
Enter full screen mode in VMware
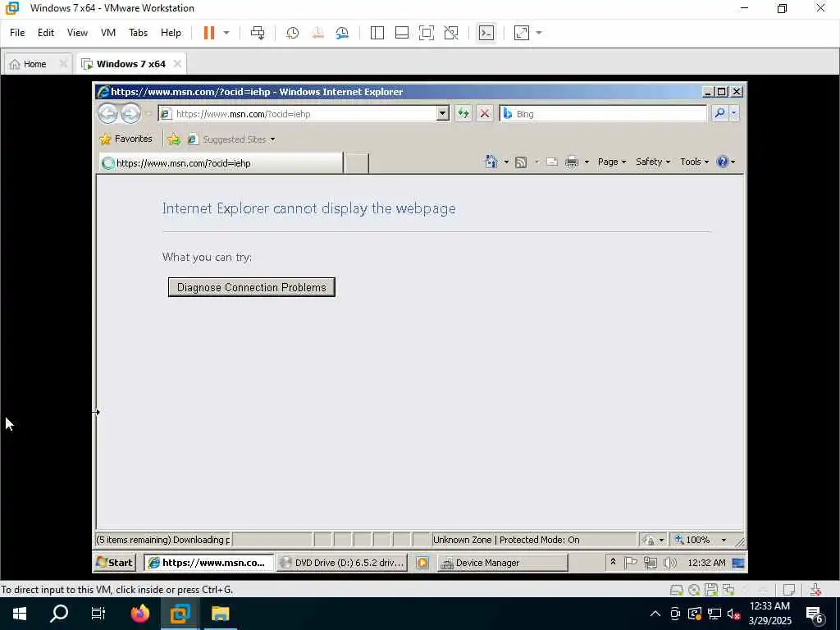click(x=427, y=33)
